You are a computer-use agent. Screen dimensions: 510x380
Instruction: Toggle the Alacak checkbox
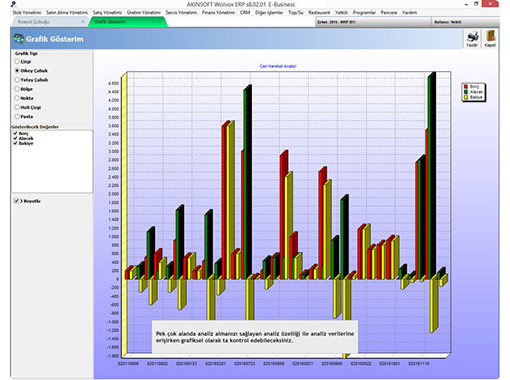[15, 138]
